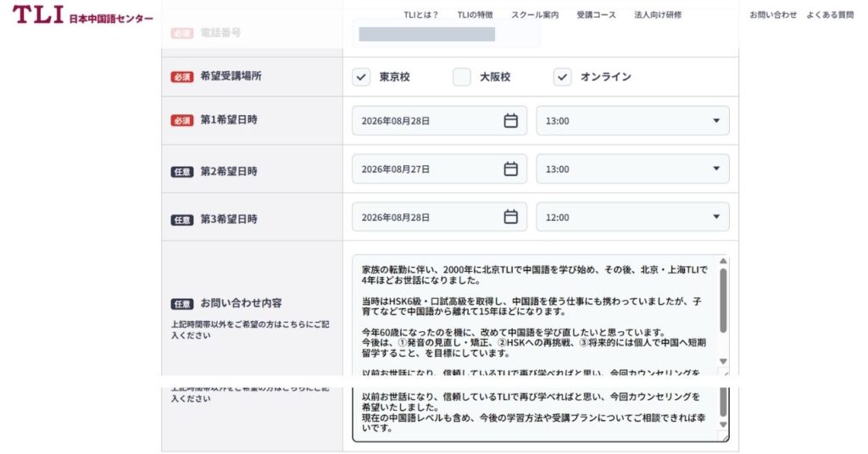Uncheck the オンライン checkbox
Screen dimensions: 868x454
tap(563, 77)
